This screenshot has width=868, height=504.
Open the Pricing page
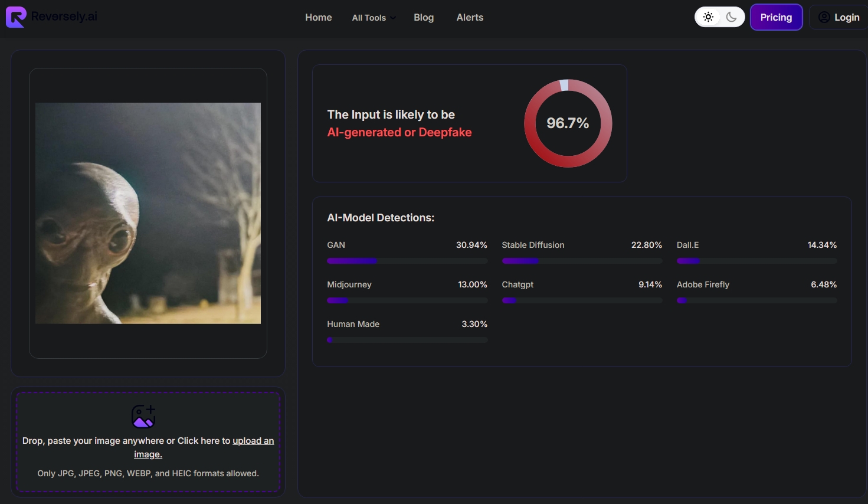(776, 17)
